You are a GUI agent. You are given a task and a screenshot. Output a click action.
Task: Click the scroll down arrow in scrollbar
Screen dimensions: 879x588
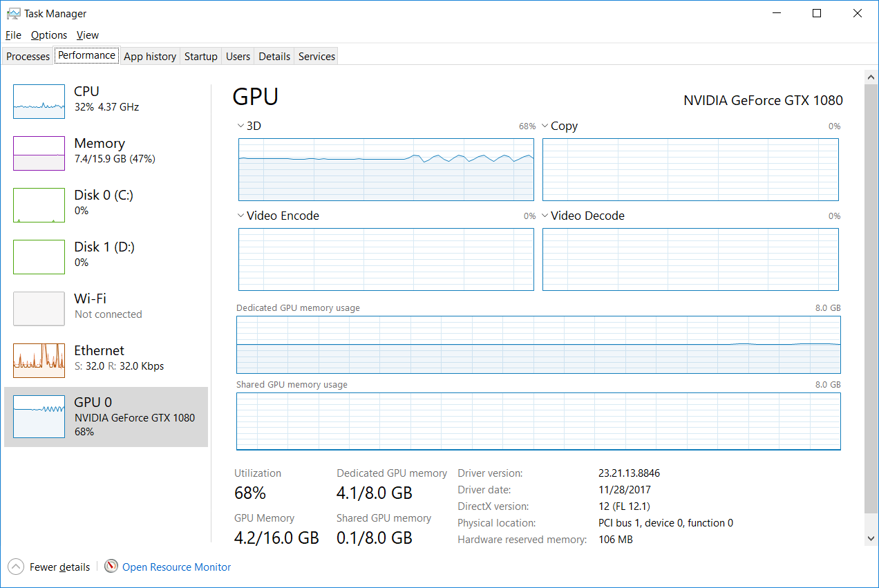tap(870, 538)
